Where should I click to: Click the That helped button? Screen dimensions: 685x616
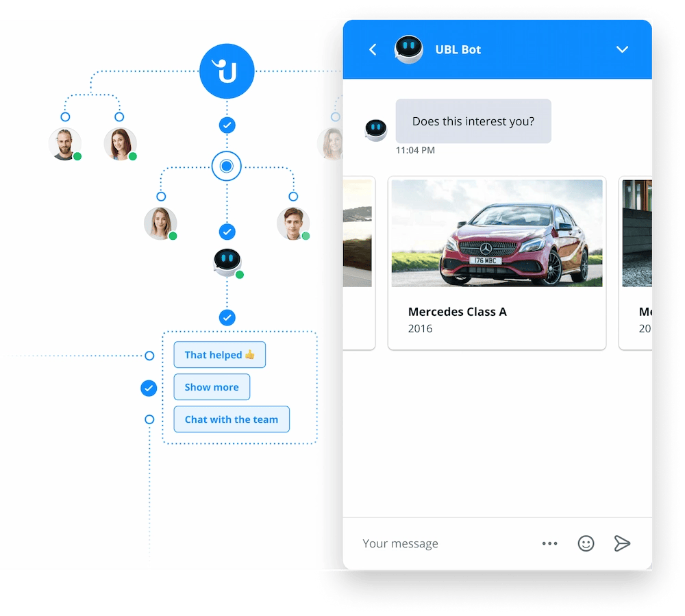tap(219, 355)
